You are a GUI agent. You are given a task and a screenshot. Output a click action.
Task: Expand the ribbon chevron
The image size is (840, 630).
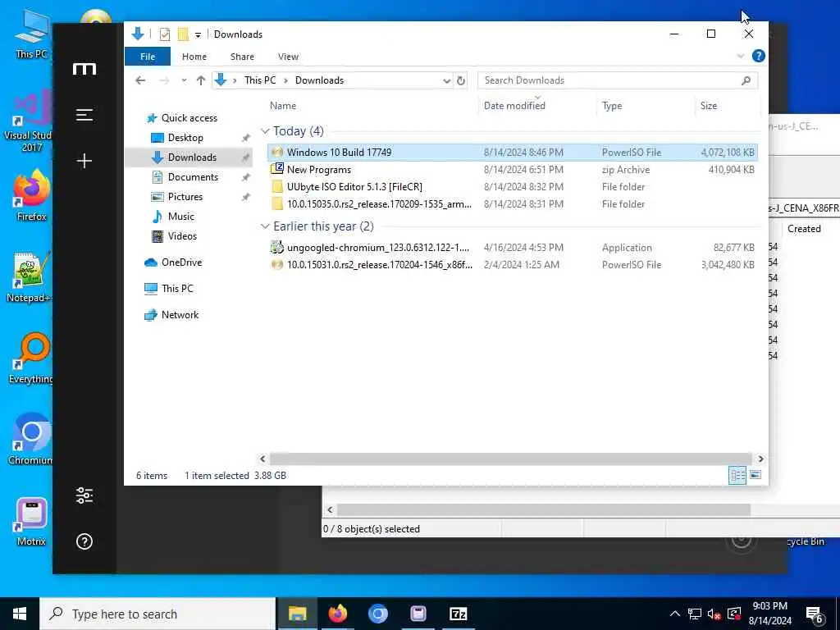(741, 57)
